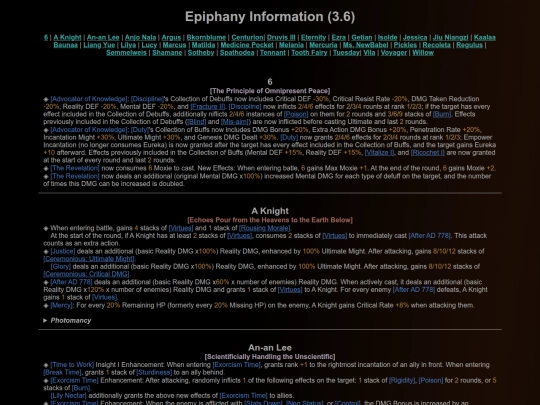The image size is (540, 405).
Task: Click the Tennant navigation link
Action: pyautogui.click(x=273, y=53)
